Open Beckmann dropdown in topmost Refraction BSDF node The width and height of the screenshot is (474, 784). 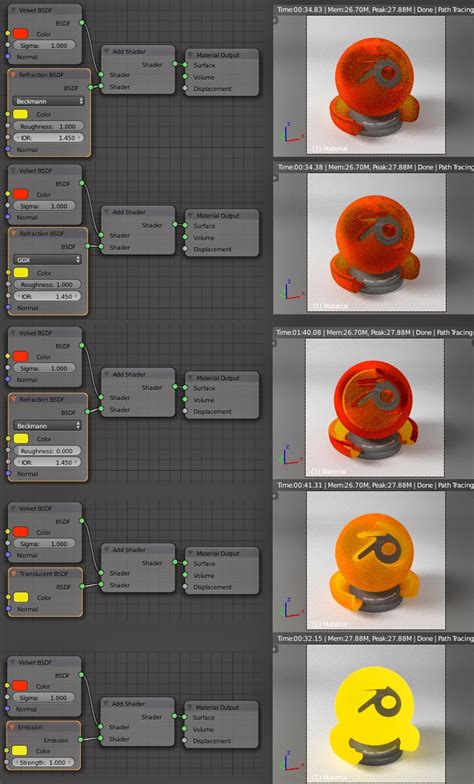click(x=48, y=102)
